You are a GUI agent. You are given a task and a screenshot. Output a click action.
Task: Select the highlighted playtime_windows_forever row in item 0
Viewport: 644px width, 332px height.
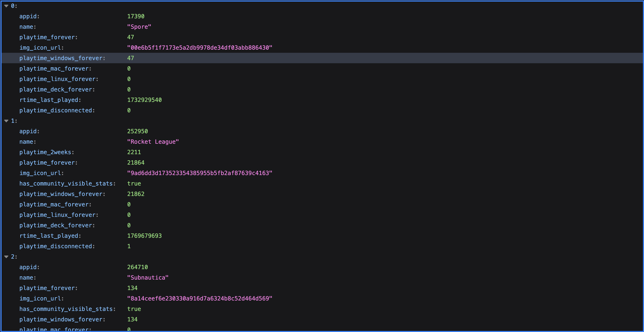(x=62, y=58)
